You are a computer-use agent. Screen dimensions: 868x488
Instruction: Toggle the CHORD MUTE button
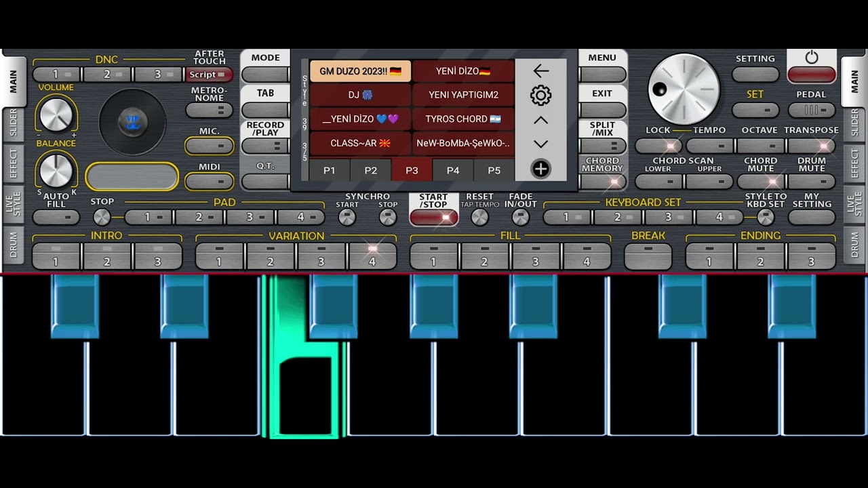[x=760, y=181]
